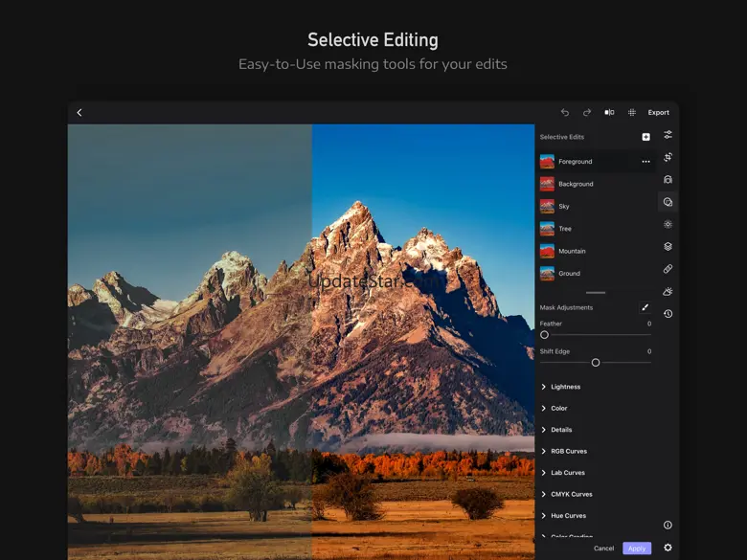Open the healing bandage tool
Viewport: 747px width, 560px height.
coord(668,269)
